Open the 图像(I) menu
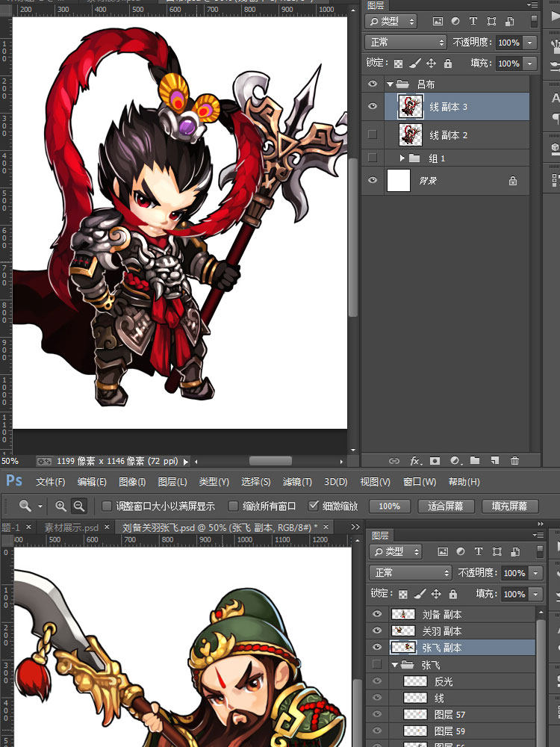 click(132, 482)
